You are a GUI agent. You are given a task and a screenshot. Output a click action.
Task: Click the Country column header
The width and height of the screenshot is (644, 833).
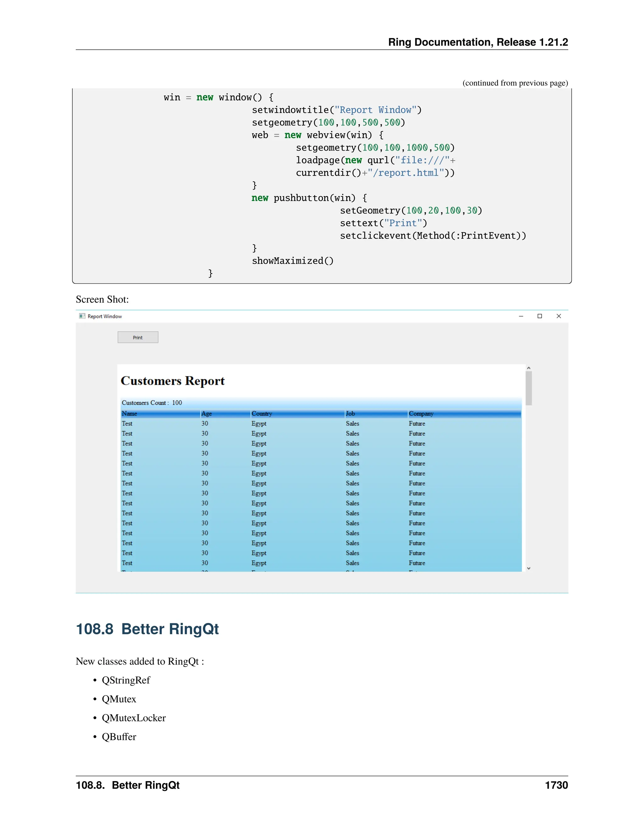[262, 413]
